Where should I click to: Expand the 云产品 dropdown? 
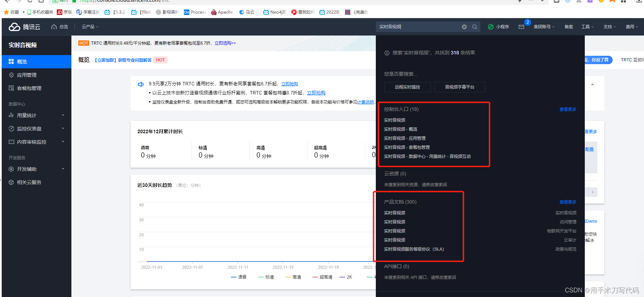click(90, 27)
